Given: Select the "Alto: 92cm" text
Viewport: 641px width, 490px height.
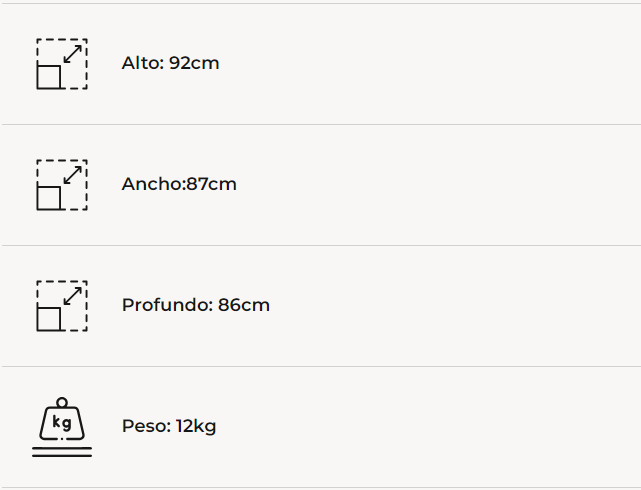Looking at the screenshot, I should 170,64.
